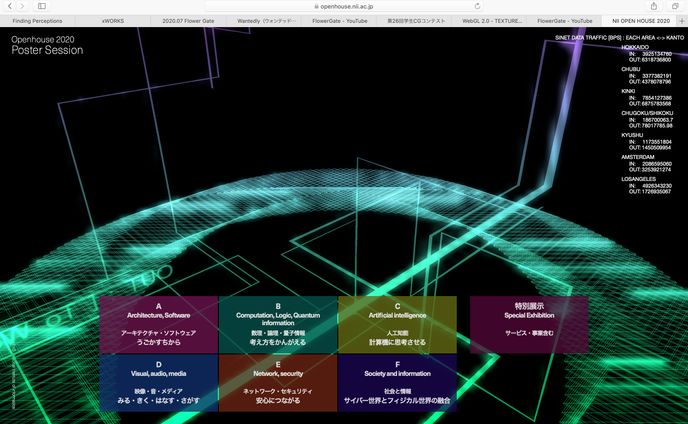Open the Share icon in the toolbar
Image resolution: width=688 pixels, height=424 pixels.
click(x=637, y=6)
